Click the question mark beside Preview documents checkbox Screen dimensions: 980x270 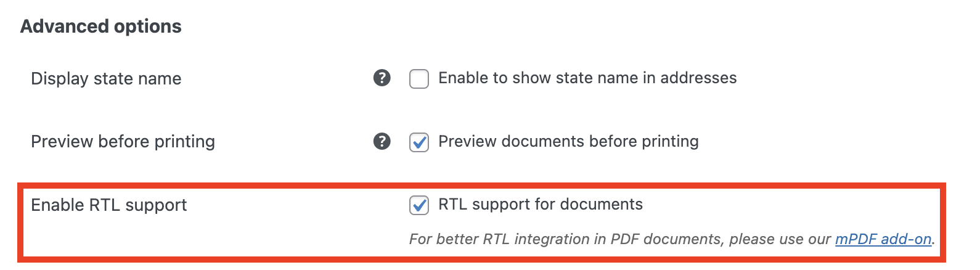382,141
